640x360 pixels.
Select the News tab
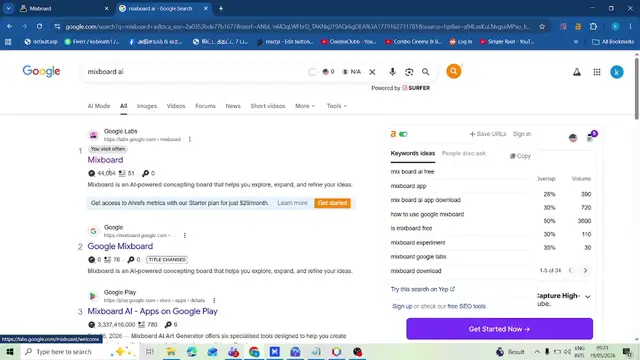click(x=233, y=106)
